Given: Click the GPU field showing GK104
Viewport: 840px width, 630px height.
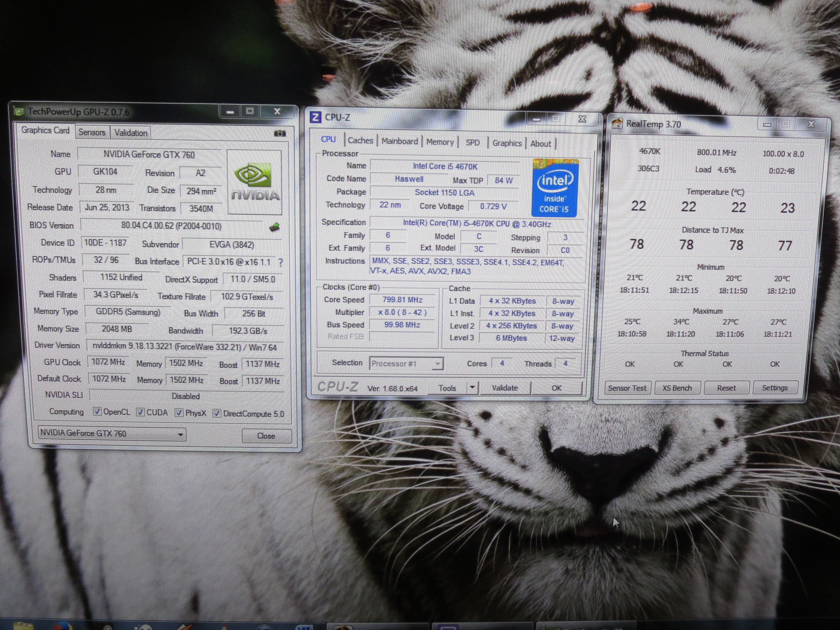Looking at the screenshot, I should [105, 171].
